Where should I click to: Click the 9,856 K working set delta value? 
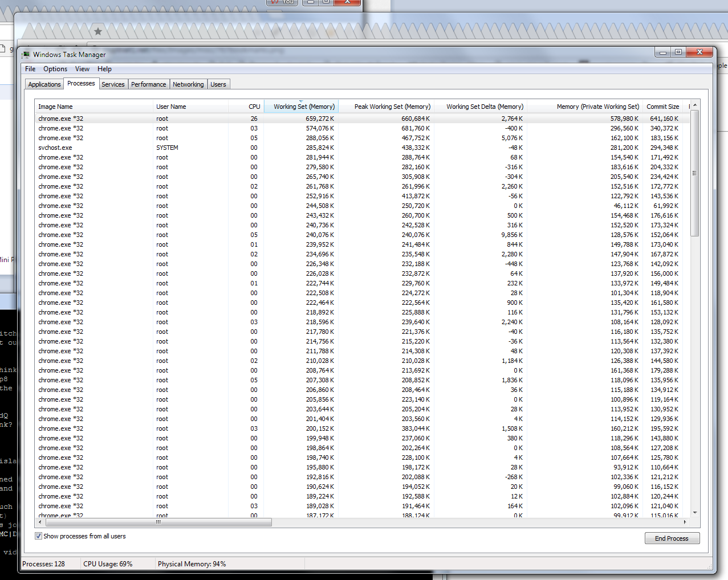coord(512,235)
